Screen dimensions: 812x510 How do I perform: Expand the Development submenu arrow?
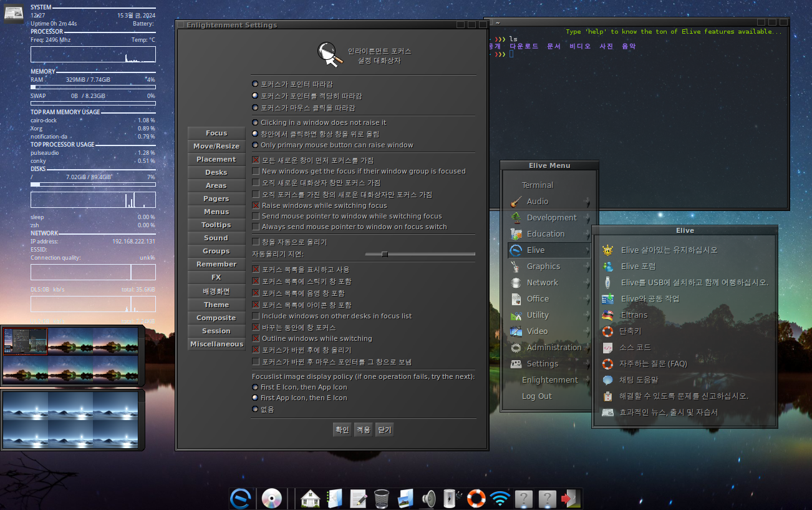click(x=587, y=218)
